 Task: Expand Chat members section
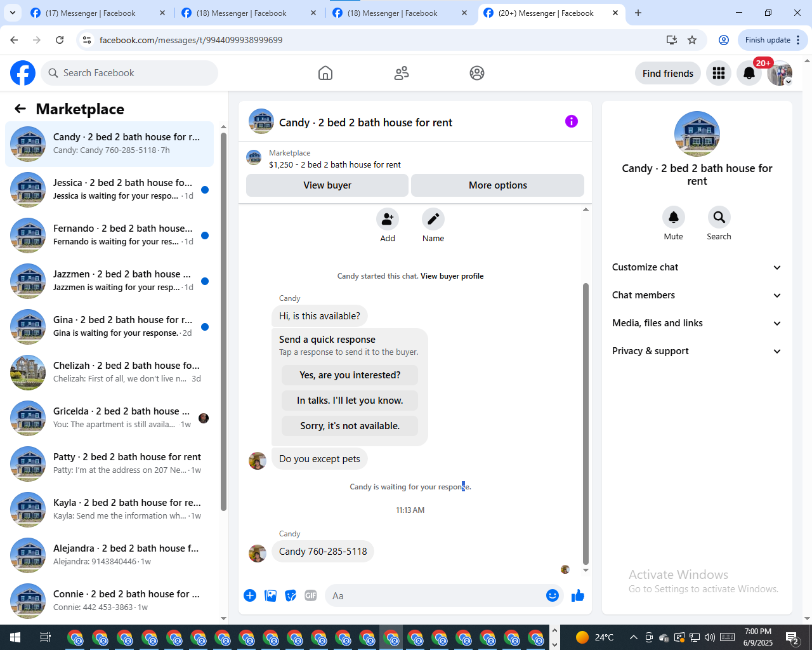pos(697,295)
